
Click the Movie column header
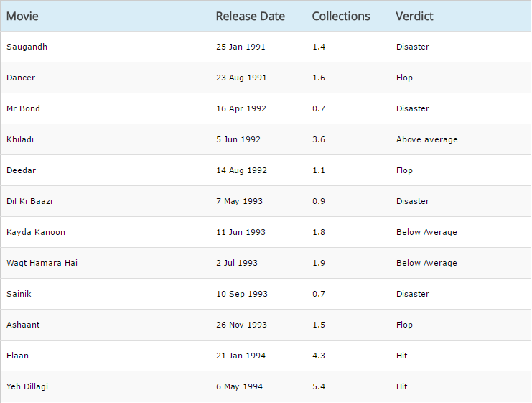click(x=22, y=16)
